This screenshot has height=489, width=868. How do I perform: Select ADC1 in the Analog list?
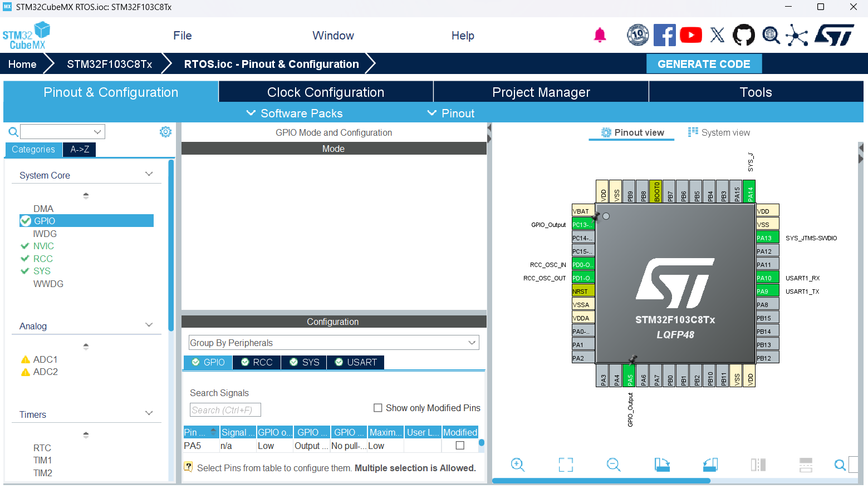[x=46, y=359]
